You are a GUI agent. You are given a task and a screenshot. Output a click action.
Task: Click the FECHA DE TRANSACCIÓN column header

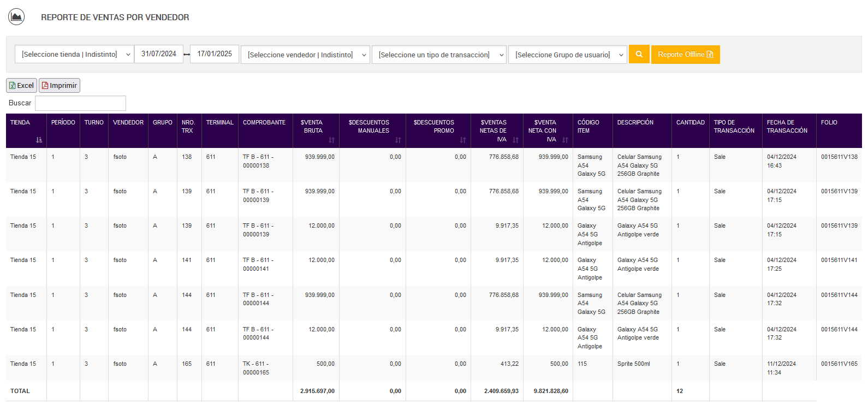click(x=789, y=130)
